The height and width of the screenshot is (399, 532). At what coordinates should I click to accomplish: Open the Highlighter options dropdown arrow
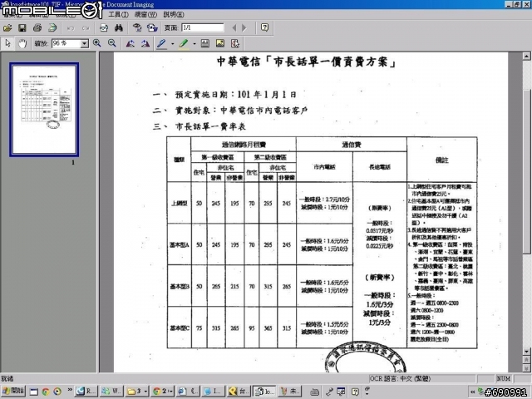(x=195, y=44)
